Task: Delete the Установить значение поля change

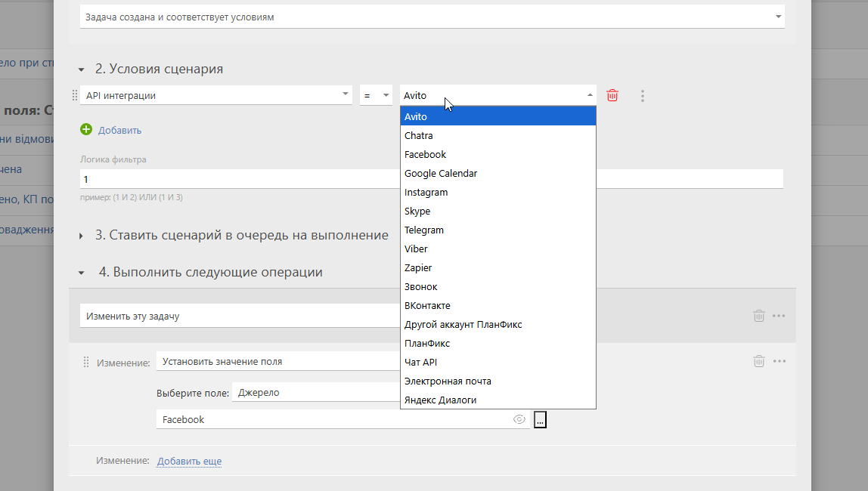Action: 758,361
